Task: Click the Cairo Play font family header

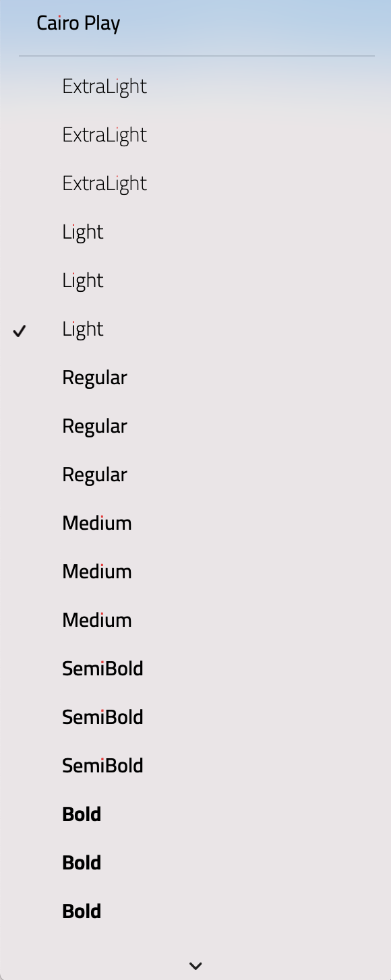Action: tap(78, 22)
